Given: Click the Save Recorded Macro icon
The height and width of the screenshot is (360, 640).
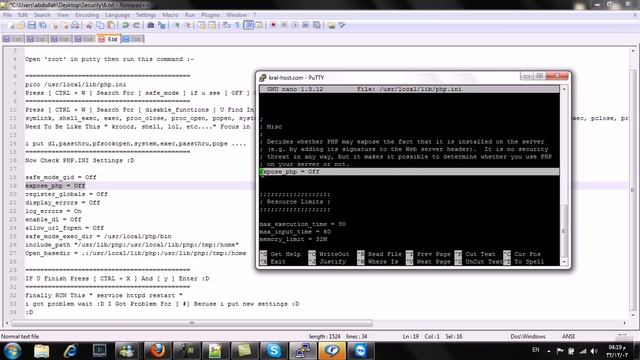Looking at the screenshot, I should point(316,25).
